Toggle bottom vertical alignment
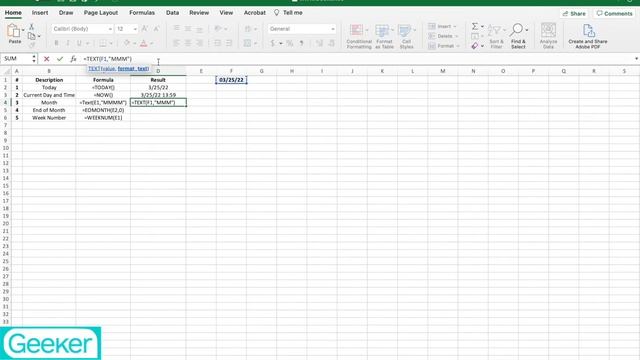Screen dimensions: 640x360 click(x=199, y=29)
